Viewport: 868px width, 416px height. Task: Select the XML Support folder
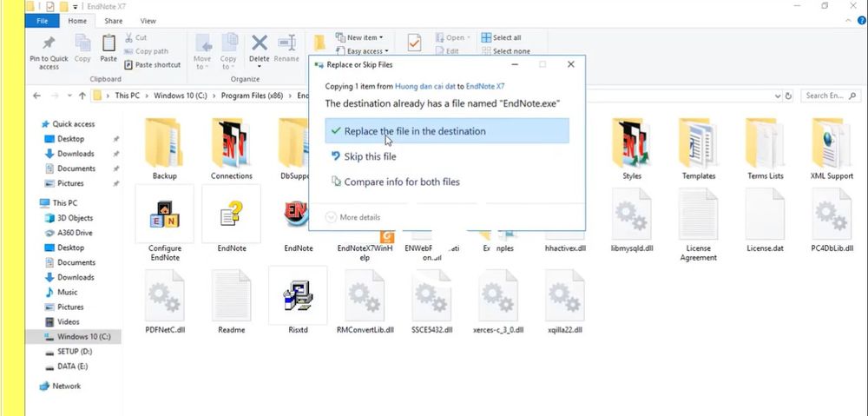point(832,149)
